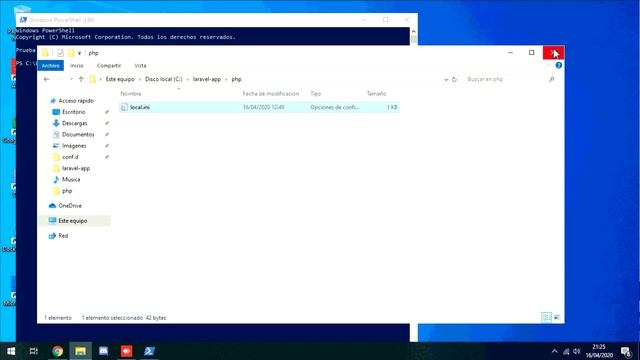
Task: Open Google Chrome from taskbar
Action: coord(58,351)
